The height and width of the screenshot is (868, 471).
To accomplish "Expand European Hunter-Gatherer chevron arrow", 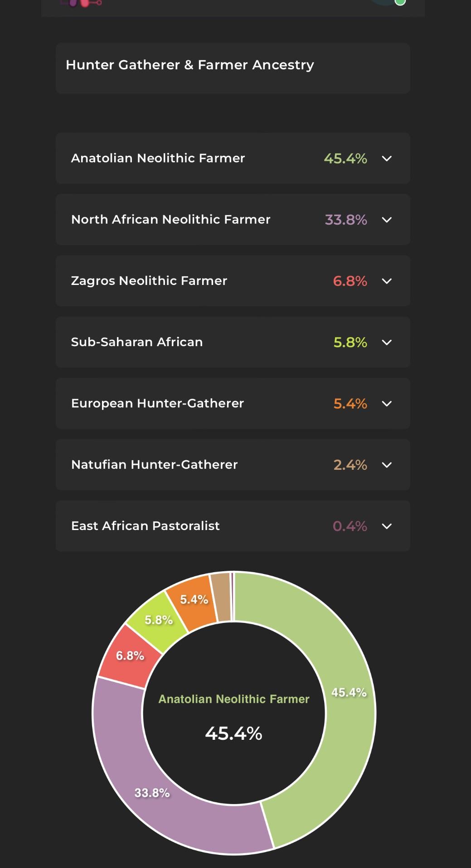I will 387,404.
